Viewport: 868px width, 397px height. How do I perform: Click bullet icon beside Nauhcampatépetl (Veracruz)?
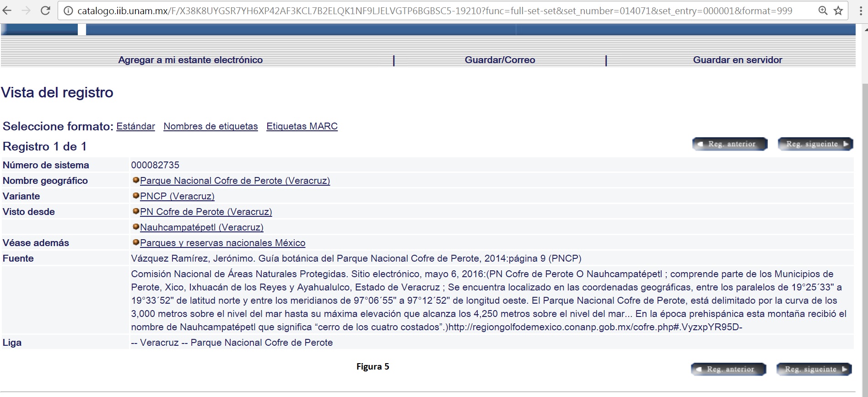click(x=136, y=227)
